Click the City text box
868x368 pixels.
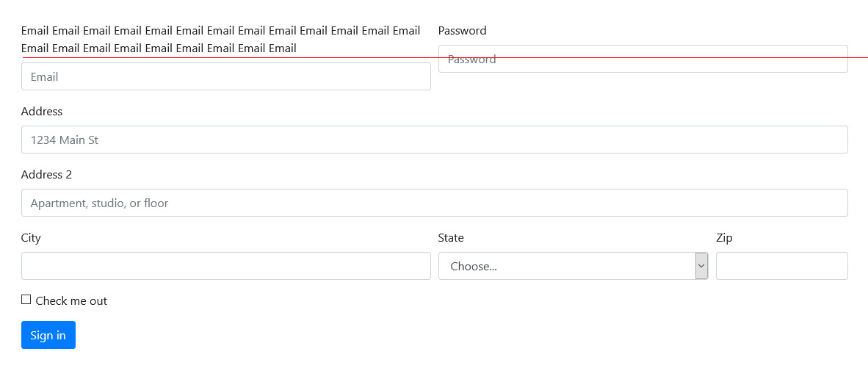coord(226,266)
